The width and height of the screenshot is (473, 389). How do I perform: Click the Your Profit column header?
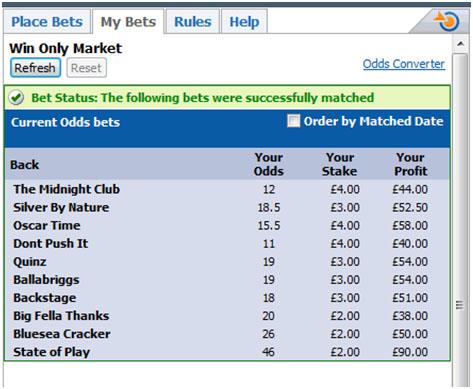click(411, 164)
